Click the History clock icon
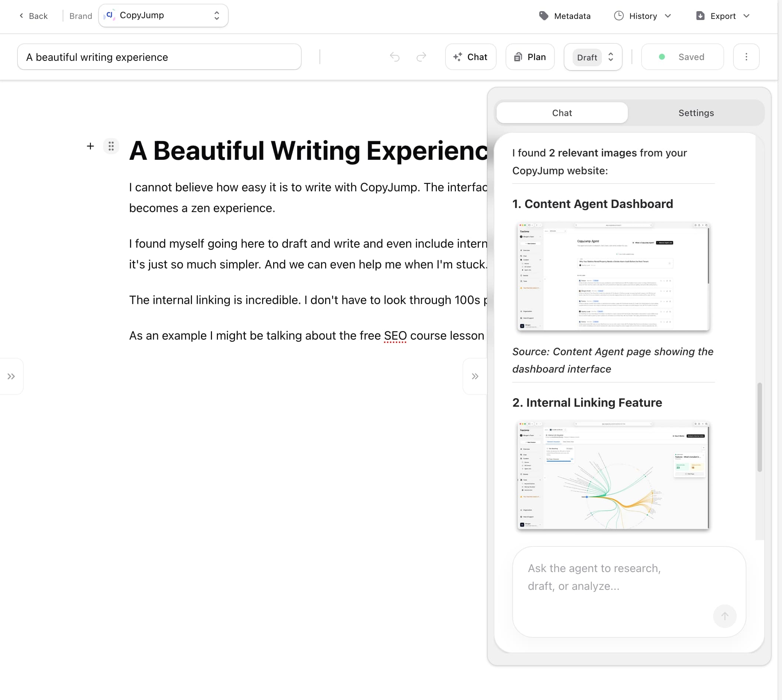 point(618,16)
